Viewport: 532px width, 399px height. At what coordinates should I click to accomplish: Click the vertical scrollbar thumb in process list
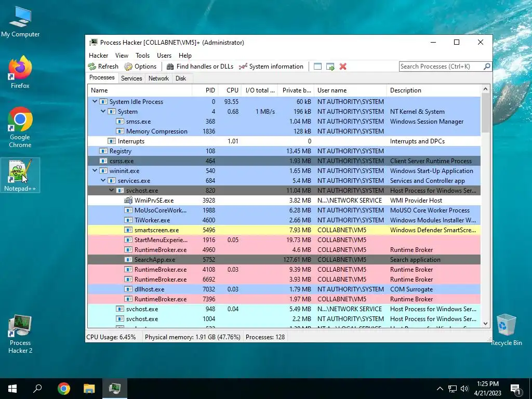coord(486,113)
